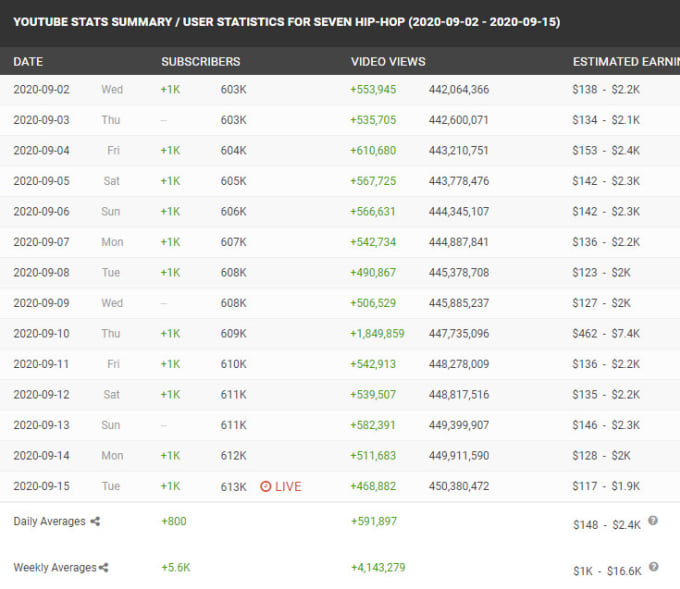Click earnings $134 - $2.1K

coord(606,120)
